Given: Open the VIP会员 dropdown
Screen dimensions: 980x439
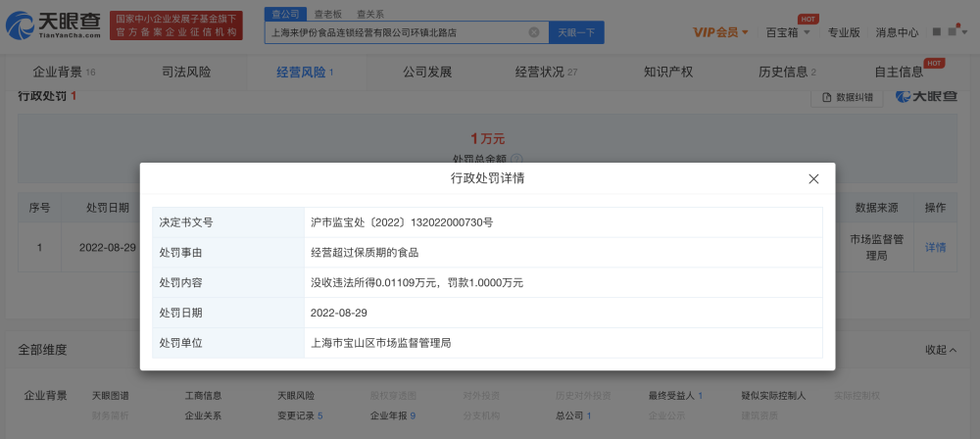Looking at the screenshot, I should (x=720, y=32).
